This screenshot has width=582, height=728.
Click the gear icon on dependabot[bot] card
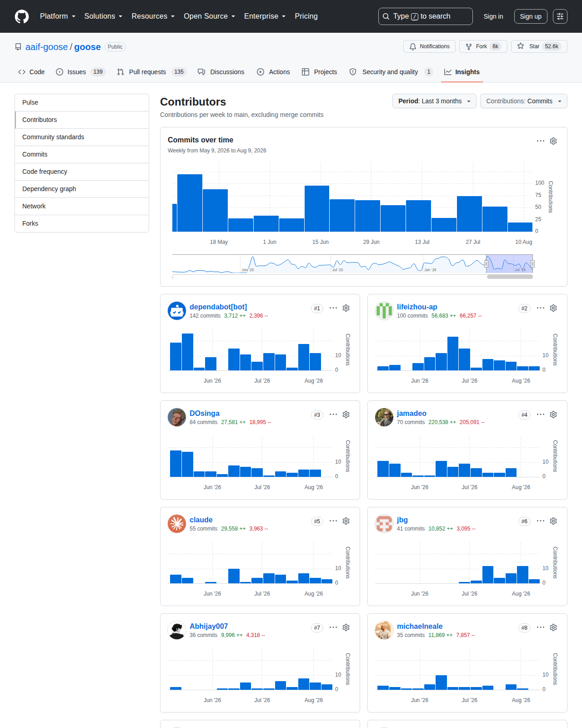[x=346, y=308]
